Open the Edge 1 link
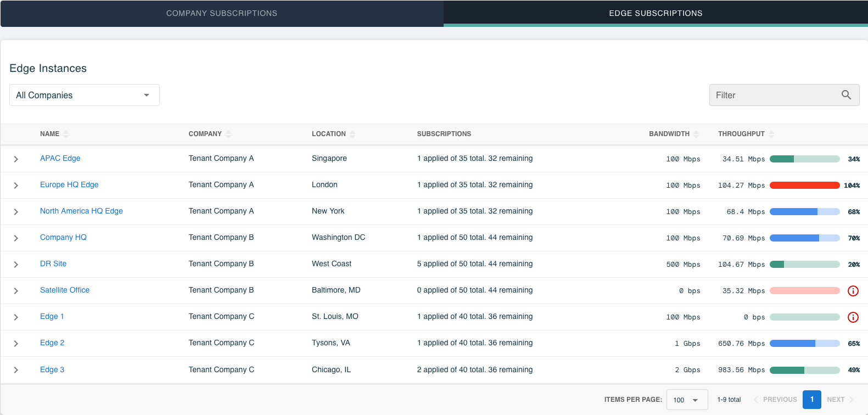Screen dimensions: 868x415 52,316
